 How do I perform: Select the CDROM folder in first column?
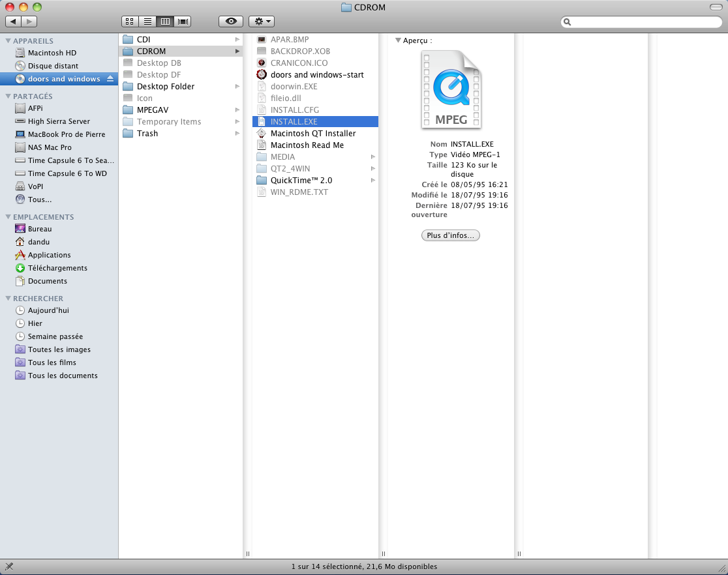181,51
